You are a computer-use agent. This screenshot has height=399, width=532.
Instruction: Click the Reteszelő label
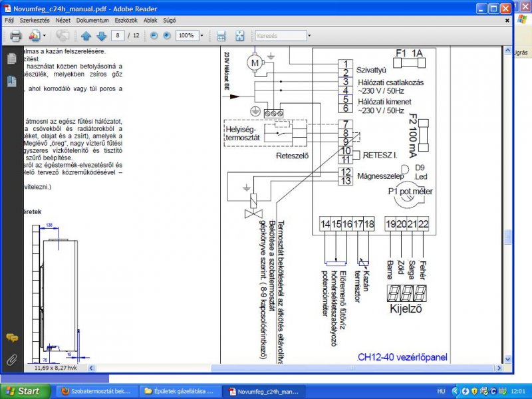[x=293, y=156]
